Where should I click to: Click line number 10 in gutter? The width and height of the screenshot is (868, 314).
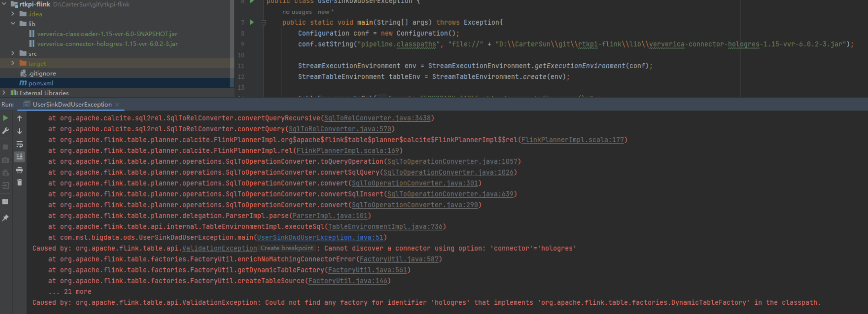click(241, 55)
